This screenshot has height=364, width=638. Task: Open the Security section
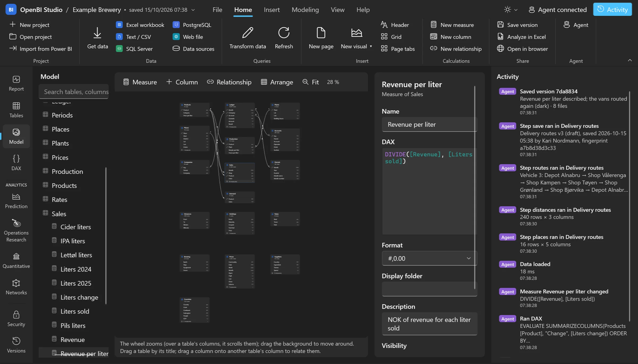[16, 319]
